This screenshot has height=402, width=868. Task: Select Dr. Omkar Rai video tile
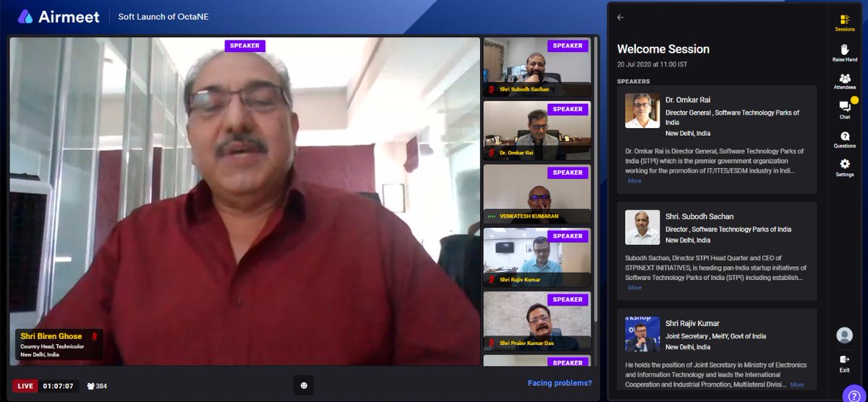537,130
